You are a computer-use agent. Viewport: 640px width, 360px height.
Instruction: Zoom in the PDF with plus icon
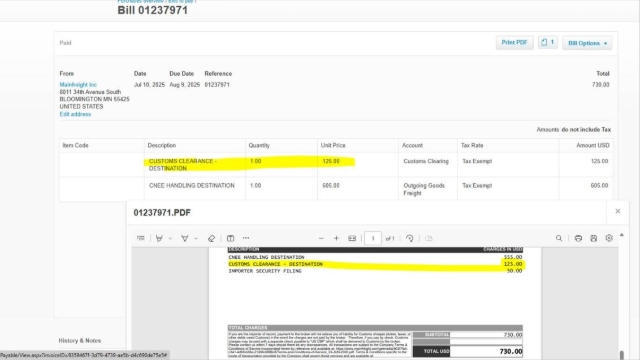click(x=336, y=238)
